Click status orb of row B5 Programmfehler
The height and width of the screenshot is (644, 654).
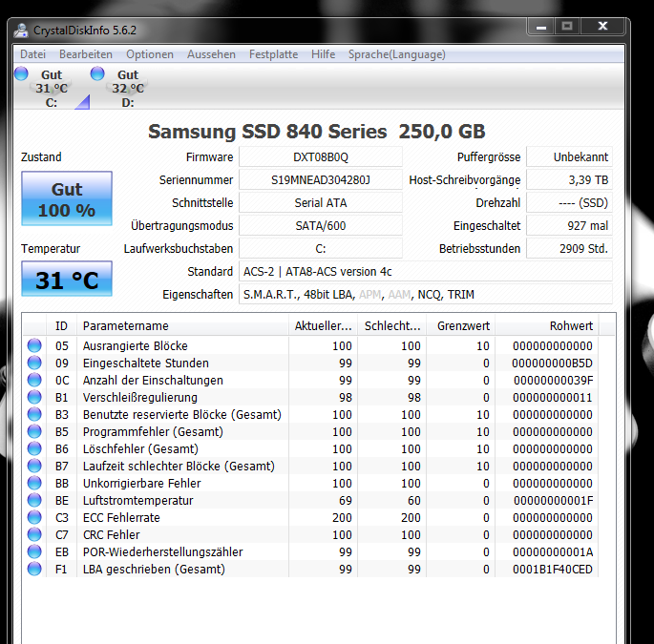tap(34, 431)
